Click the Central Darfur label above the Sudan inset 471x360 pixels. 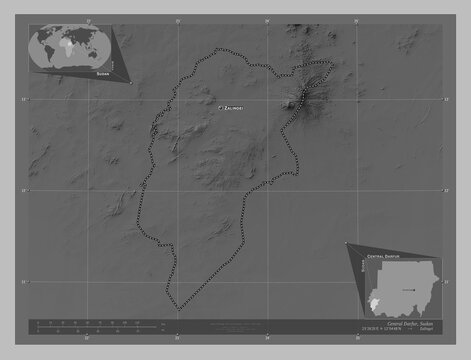coord(383,256)
